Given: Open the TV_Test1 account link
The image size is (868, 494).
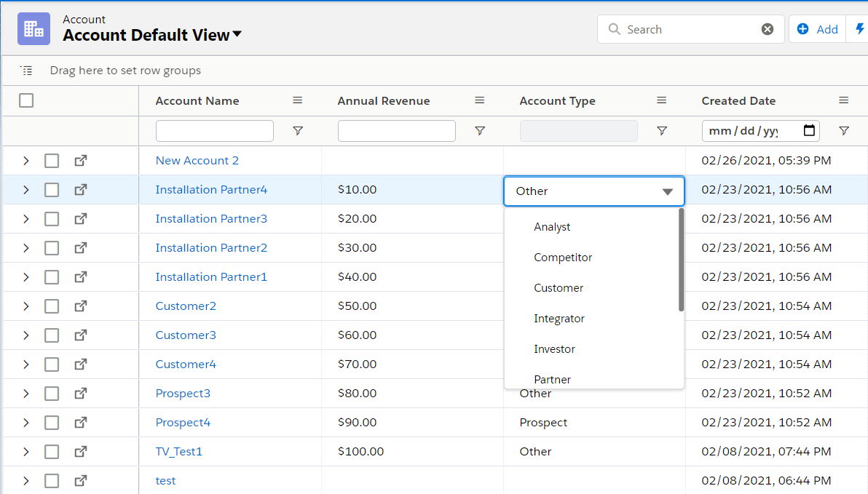Looking at the screenshot, I should 178,452.
